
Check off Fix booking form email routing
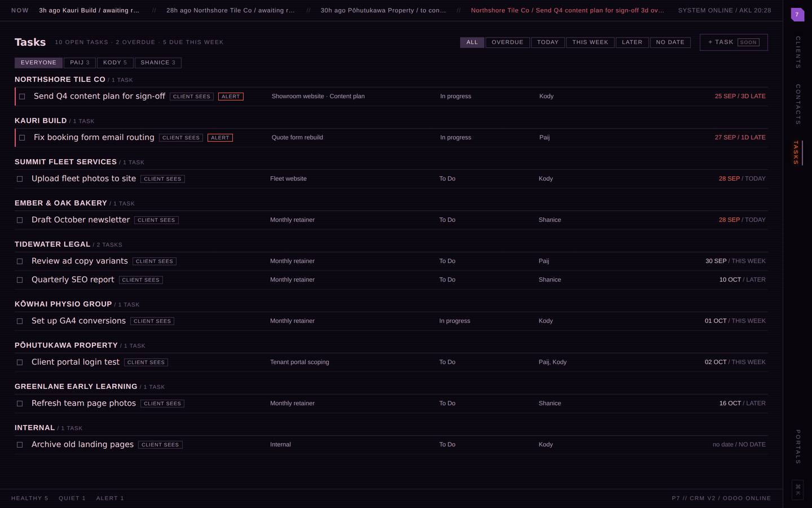click(22, 138)
